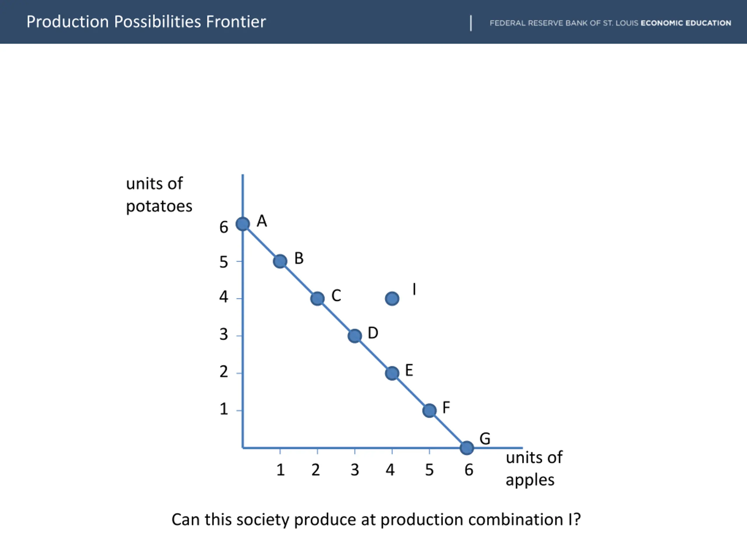Click point E on the frontier
Viewport: 747px width, 560px height.
392,373
